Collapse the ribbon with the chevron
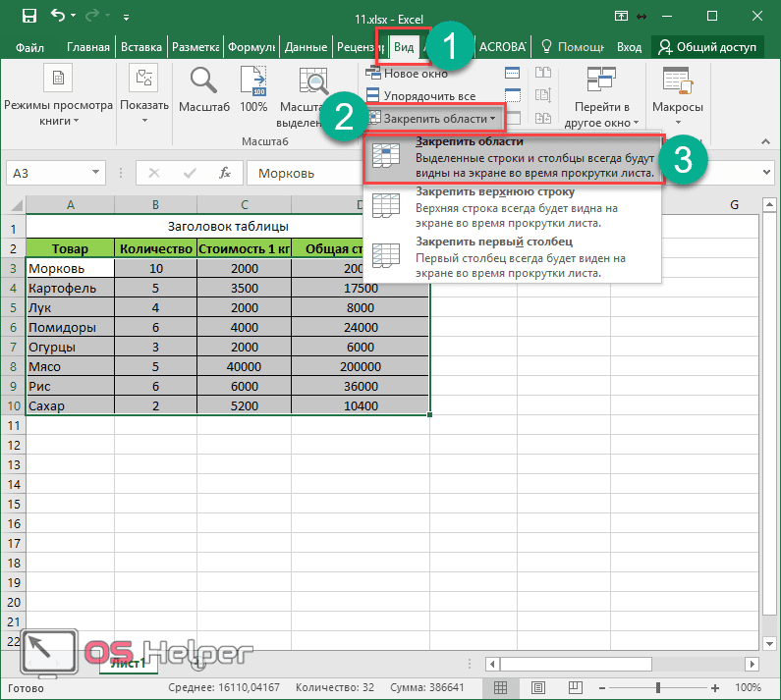The width and height of the screenshot is (781, 700). (x=765, y=142)
